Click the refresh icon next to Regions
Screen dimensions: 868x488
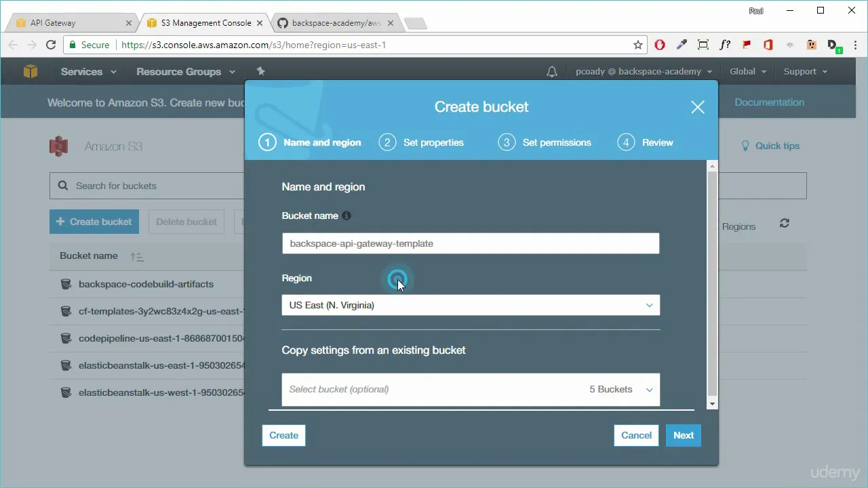click(x=785, y=223)
